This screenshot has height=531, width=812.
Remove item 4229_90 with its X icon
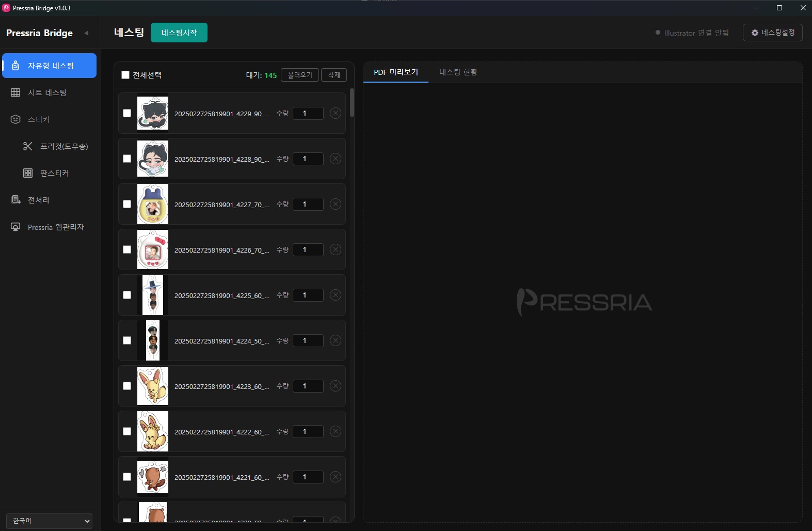(x=336, y=113)
